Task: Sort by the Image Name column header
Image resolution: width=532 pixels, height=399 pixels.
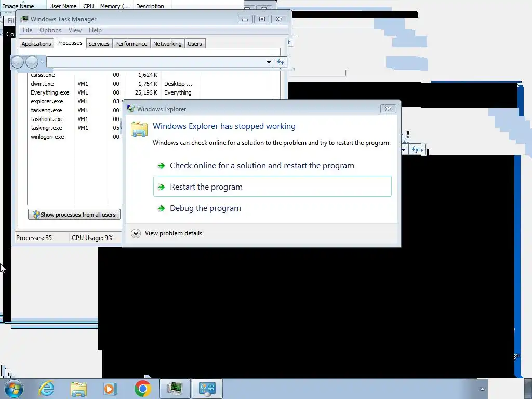Action: (23, 6)
